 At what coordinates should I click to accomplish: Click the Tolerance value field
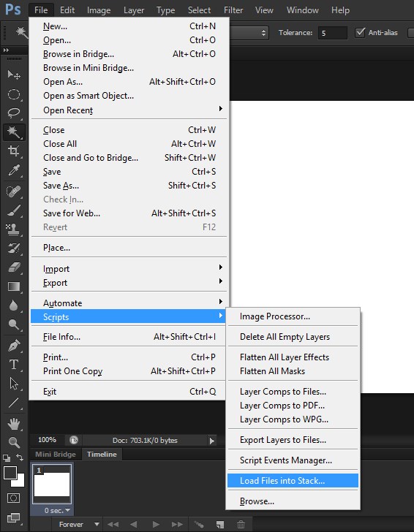(x=333, y=33)
